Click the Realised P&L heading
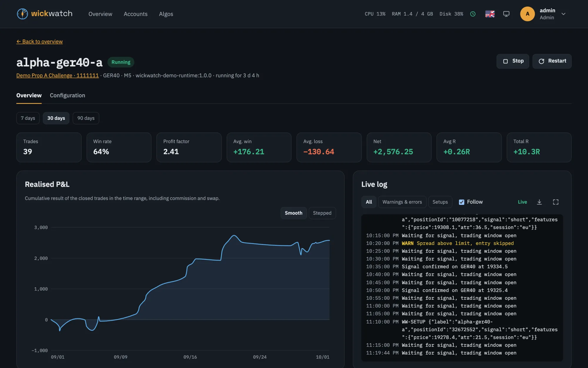Viewport: 588px width, 368px height. point(47,184)
